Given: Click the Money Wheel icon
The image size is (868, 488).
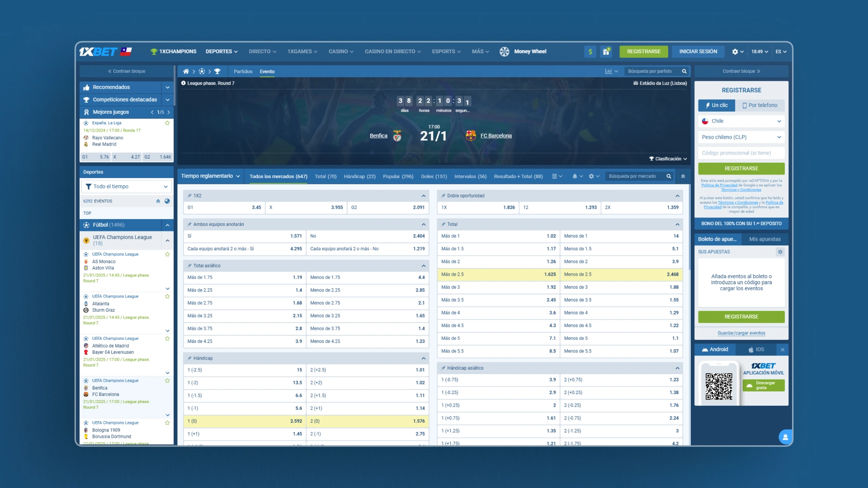Looking at the screenshot, I should click(x=504, y=52).
